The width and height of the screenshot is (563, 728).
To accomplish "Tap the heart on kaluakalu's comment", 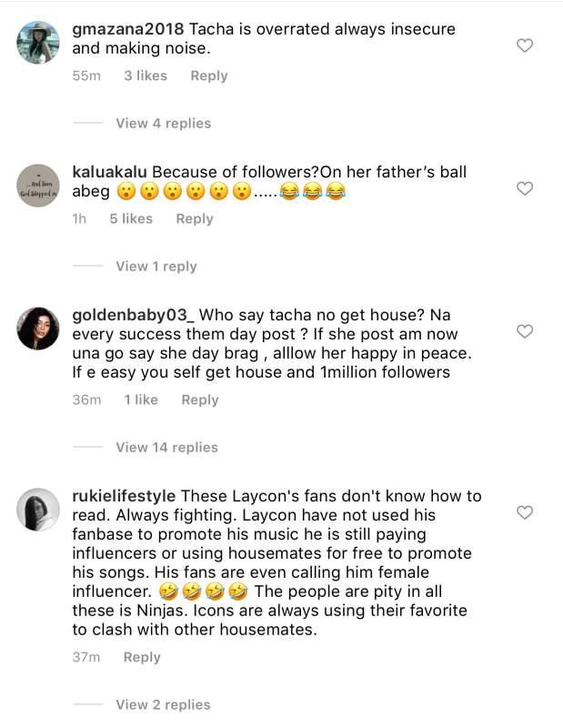I will click(x=525, y=188).
